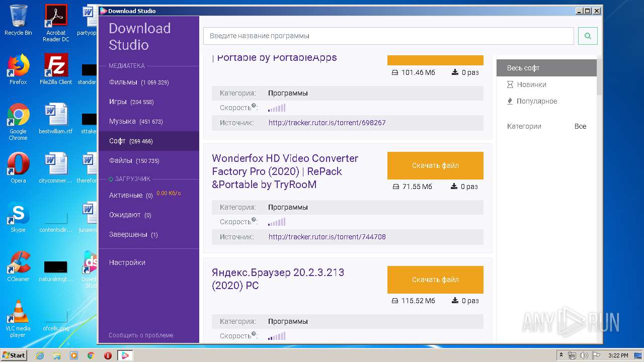Open Skype desktop icon

(x=18, y=217)
